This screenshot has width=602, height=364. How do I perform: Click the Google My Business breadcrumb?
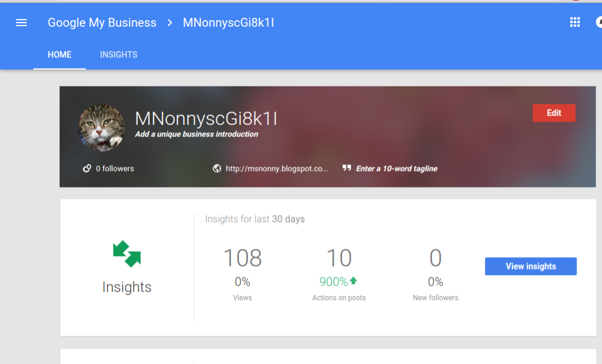(102, 22)
